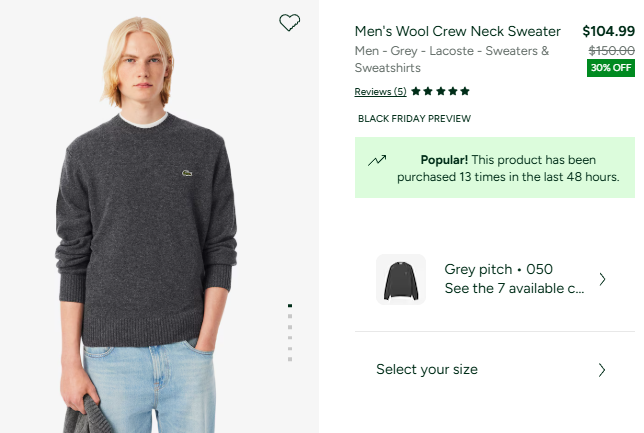Click the 30% OFF discount badge
This screenshot has width=644, height=433.
(x=611, y=68)
